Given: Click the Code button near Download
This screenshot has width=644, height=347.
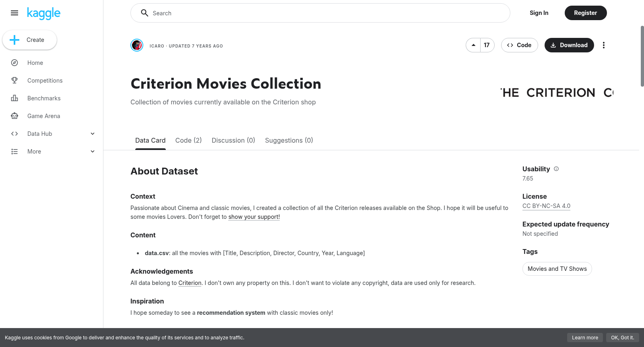Looking at the screenshot, I should pyautogui.click(x=519, y=45).
